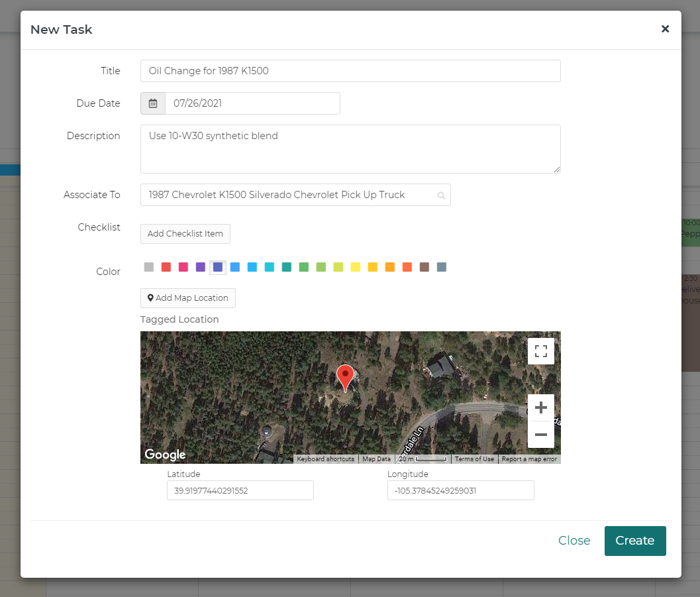The image size is (700, 597).
Task: Open Terms of Use map link
Action: [474, 459]
